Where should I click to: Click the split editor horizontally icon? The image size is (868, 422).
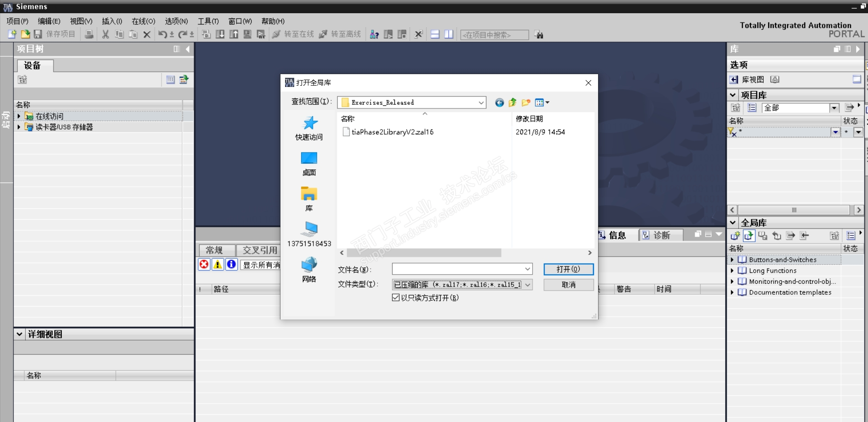point(435,34)
